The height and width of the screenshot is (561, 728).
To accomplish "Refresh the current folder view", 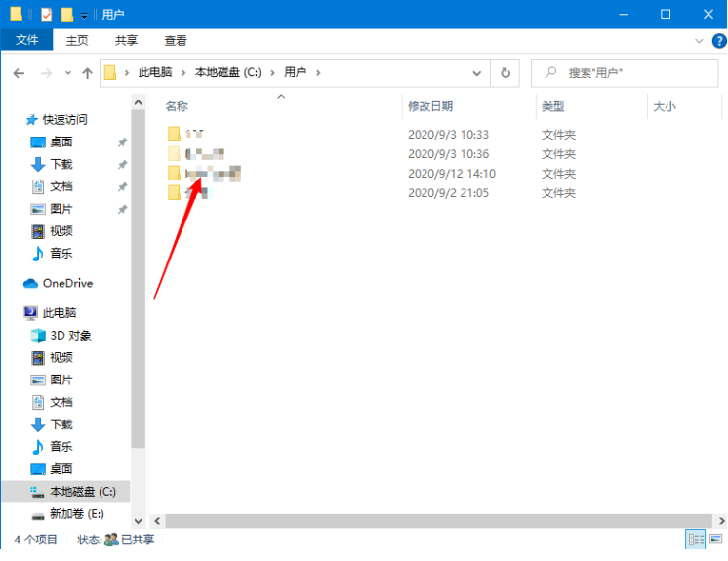I will point(505,72).
